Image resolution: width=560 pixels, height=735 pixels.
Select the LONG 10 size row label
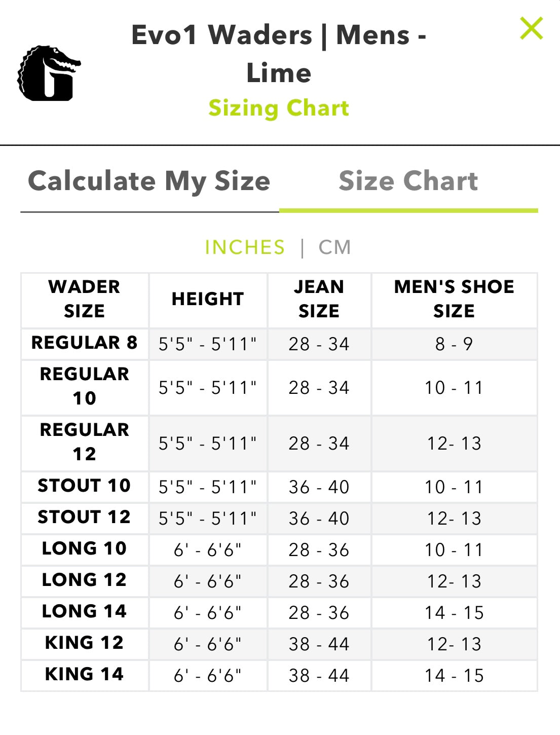[85, 548]
